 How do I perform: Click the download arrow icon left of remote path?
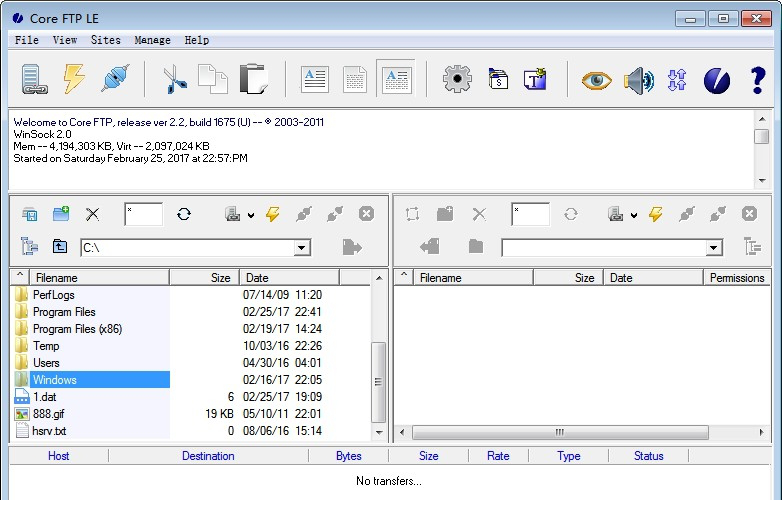click(429, 246)
